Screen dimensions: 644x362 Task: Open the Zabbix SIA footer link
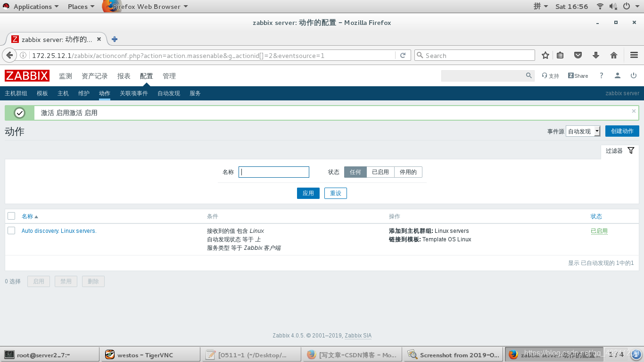pos(358,336)
